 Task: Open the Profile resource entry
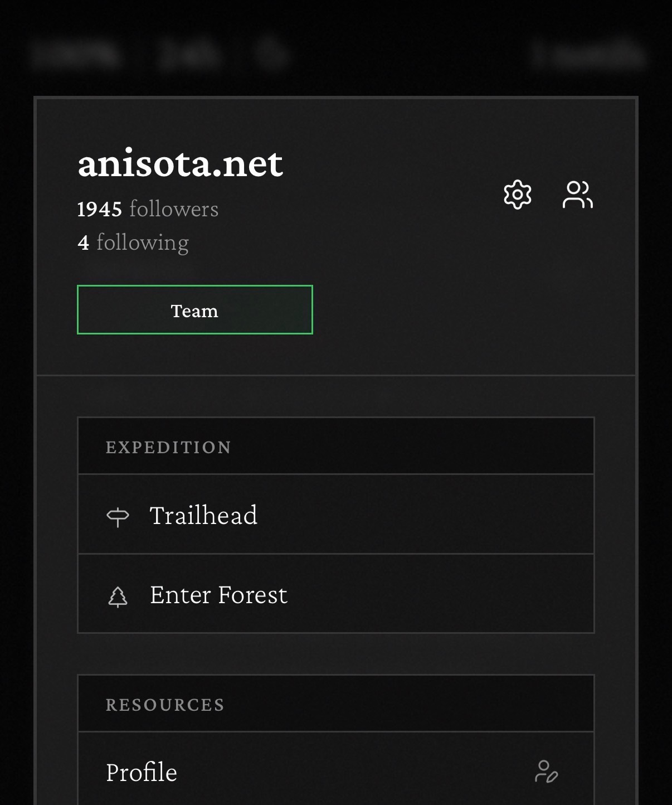[x=142, y=773]
